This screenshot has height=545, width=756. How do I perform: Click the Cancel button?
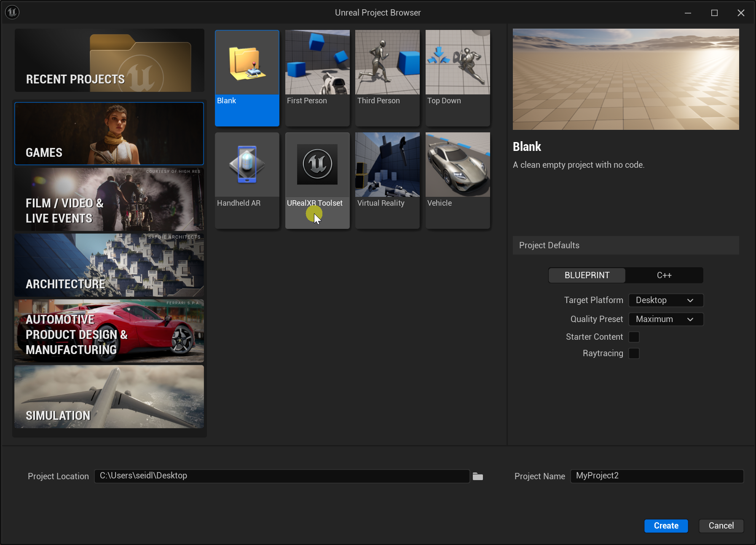coord(721,526)
